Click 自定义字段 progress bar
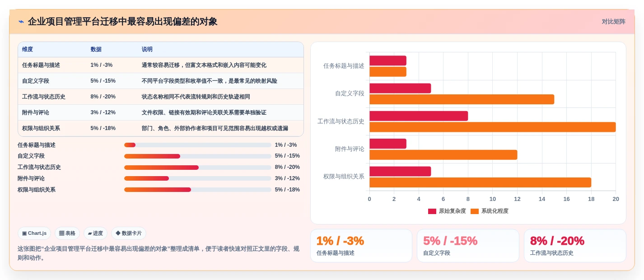 (198, 156)
